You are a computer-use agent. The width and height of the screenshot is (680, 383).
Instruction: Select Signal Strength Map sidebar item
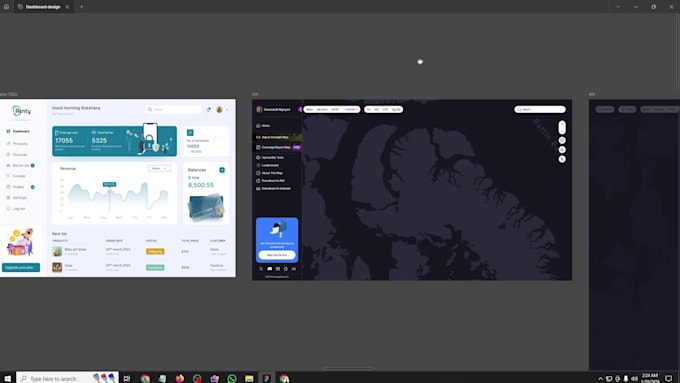[278, 137]
